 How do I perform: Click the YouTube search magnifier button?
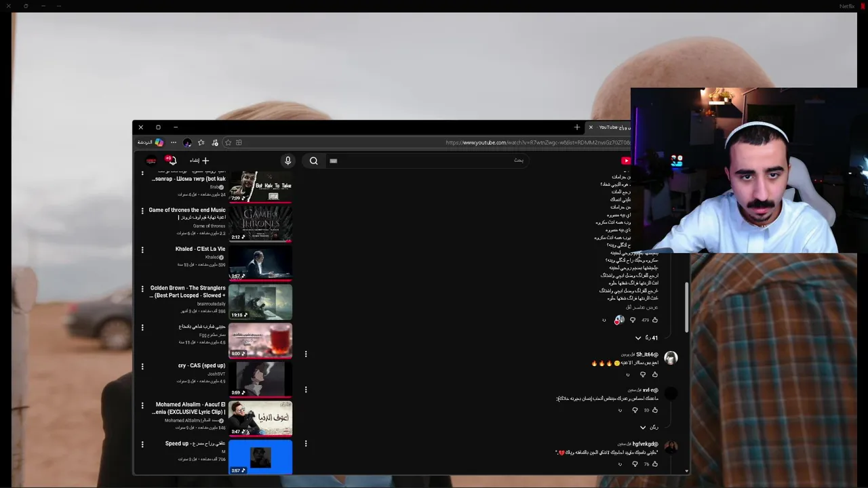313,161
